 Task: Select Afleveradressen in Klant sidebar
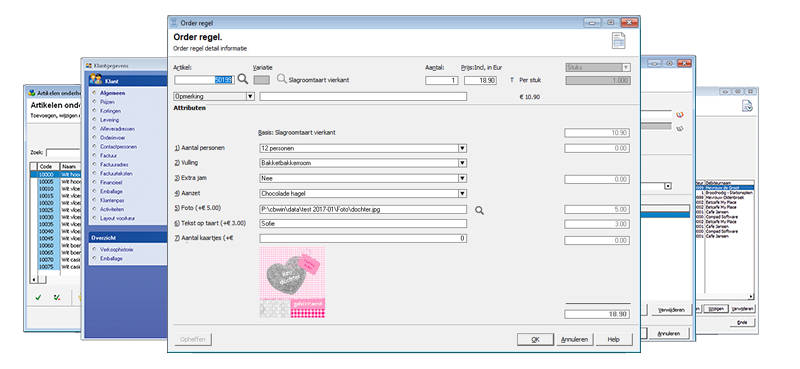pos(116,129)
